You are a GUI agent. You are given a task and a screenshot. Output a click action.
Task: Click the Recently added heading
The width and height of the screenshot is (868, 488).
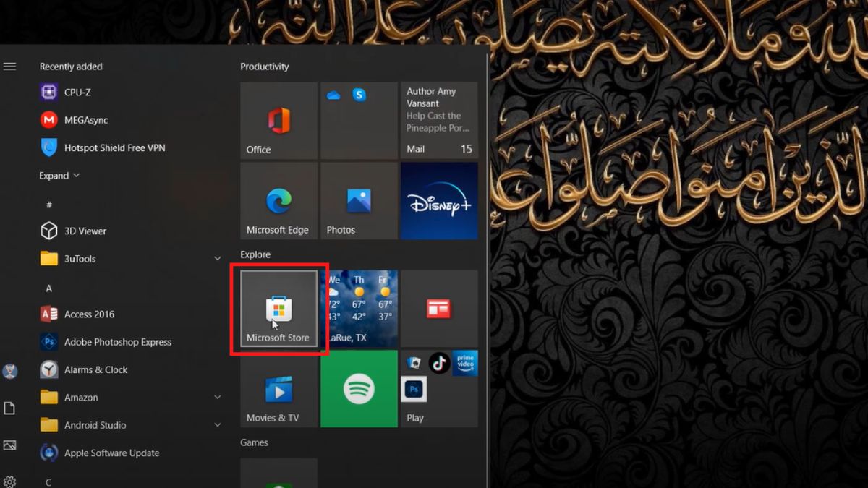[x=71, y=67]
